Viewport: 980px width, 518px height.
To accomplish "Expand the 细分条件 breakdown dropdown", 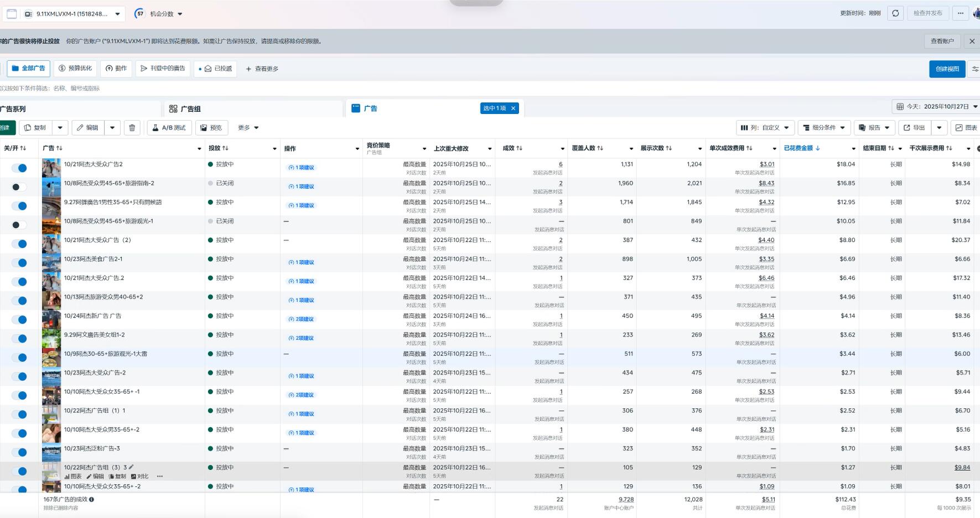I will coord(824,128).
